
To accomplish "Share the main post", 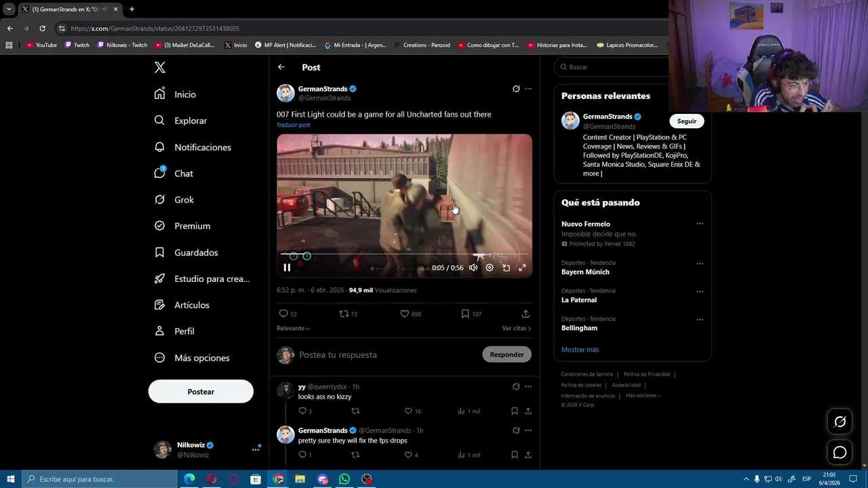I will [526, 314].
